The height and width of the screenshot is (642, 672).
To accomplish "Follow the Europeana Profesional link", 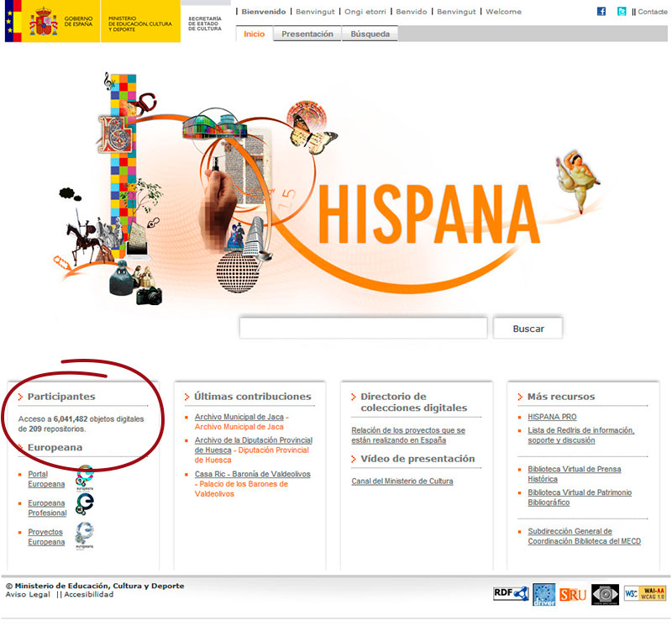I will [47, 508].
